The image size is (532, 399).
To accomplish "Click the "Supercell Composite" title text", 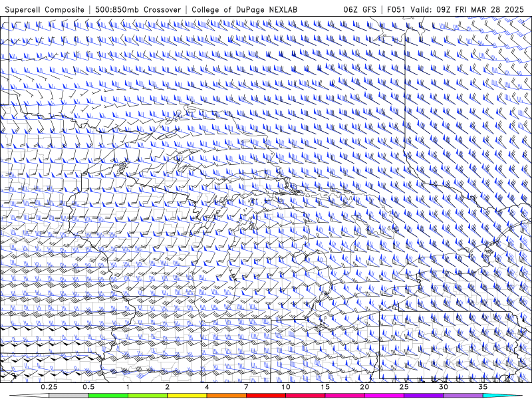I will coord(45,9).
